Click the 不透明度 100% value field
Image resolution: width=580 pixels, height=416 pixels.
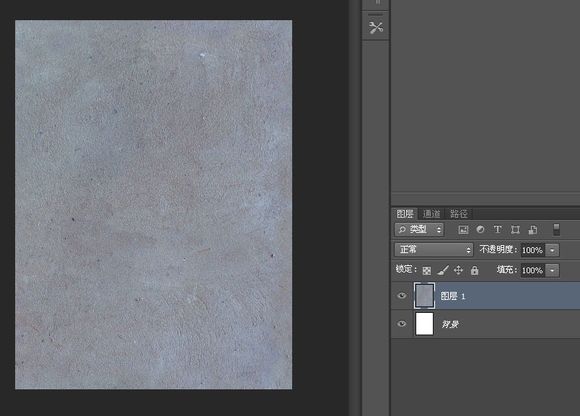click(x=533, y=250)
